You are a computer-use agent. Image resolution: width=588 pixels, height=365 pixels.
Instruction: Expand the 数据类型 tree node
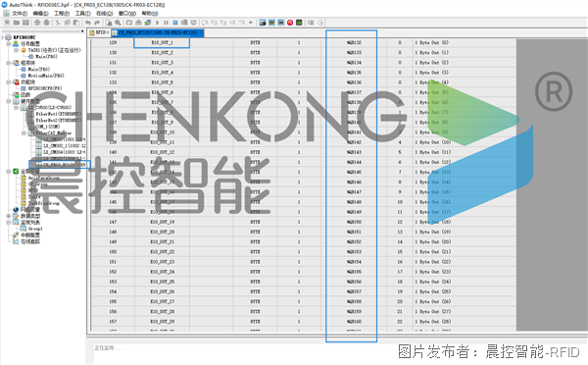[x=8, y=216]
